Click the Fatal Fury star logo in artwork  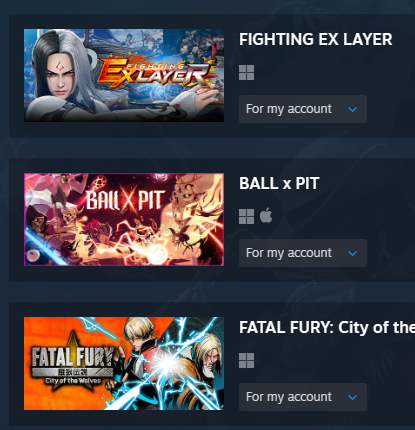tap(73, 362)
